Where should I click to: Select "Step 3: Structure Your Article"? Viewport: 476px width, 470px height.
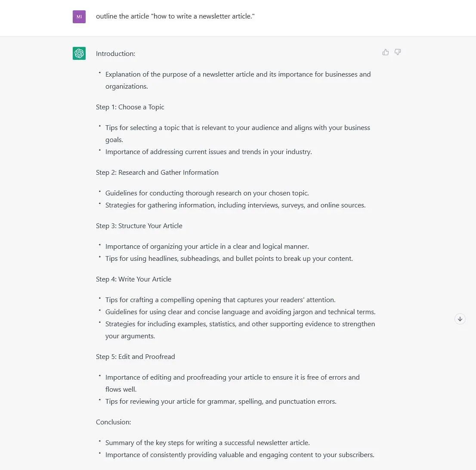[139, 226]
